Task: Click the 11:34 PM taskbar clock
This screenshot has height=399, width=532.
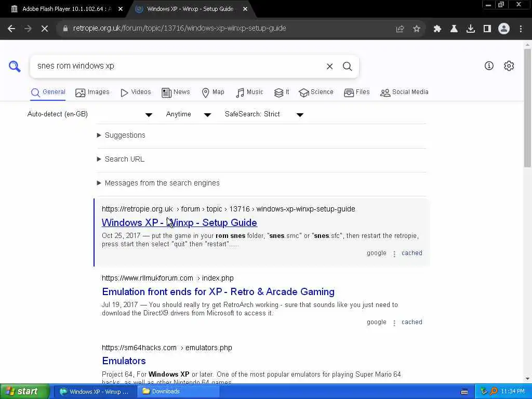Action: click(x=513, y=392)
